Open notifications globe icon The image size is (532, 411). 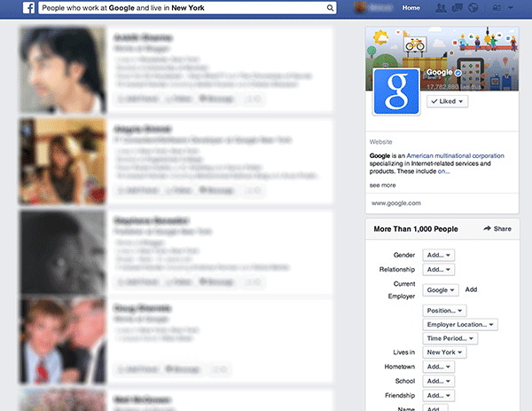point(473,8)
